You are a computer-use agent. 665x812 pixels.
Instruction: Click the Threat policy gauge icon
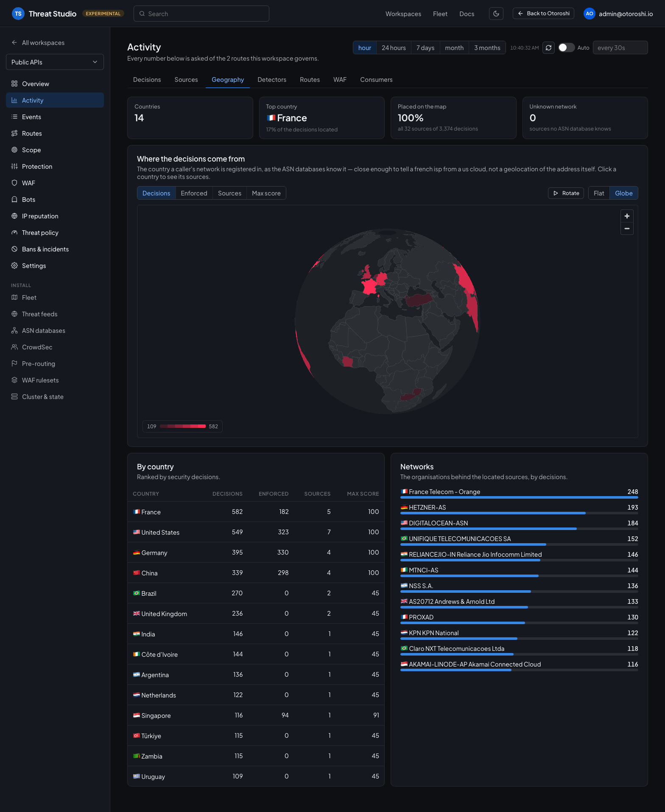(14, 233)
